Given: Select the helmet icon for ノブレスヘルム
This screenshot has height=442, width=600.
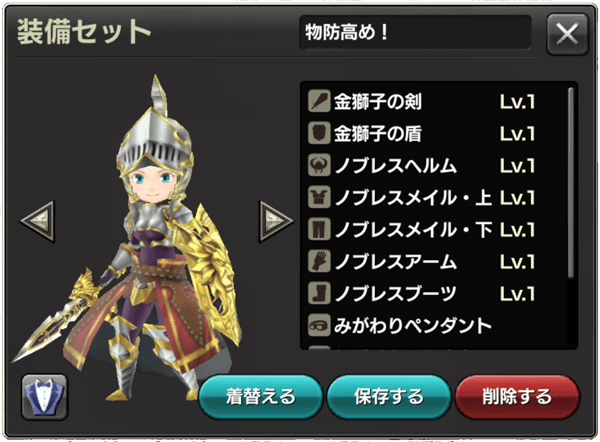Looking at the screenshot, I should (x=319, y=165).
